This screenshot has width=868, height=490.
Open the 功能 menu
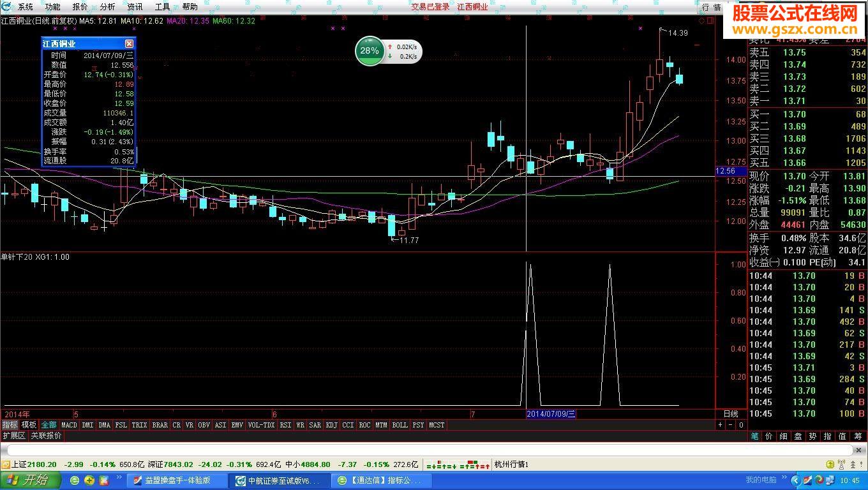point(53,6)
